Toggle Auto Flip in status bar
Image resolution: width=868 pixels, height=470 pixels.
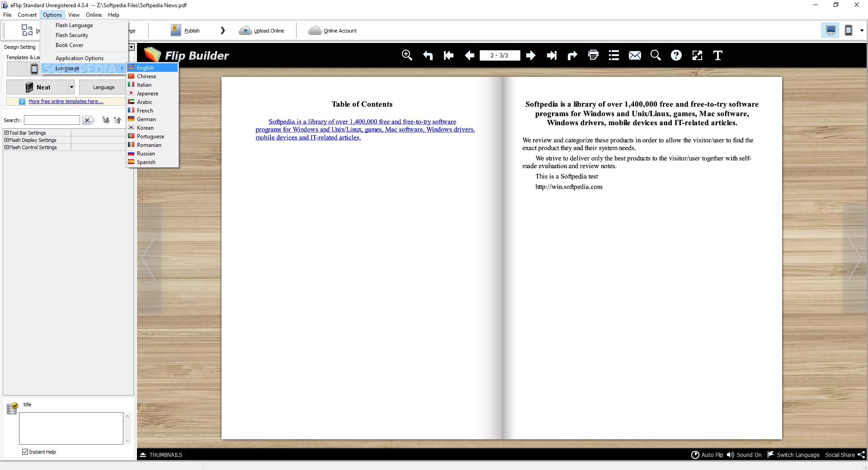pos(708,455)
